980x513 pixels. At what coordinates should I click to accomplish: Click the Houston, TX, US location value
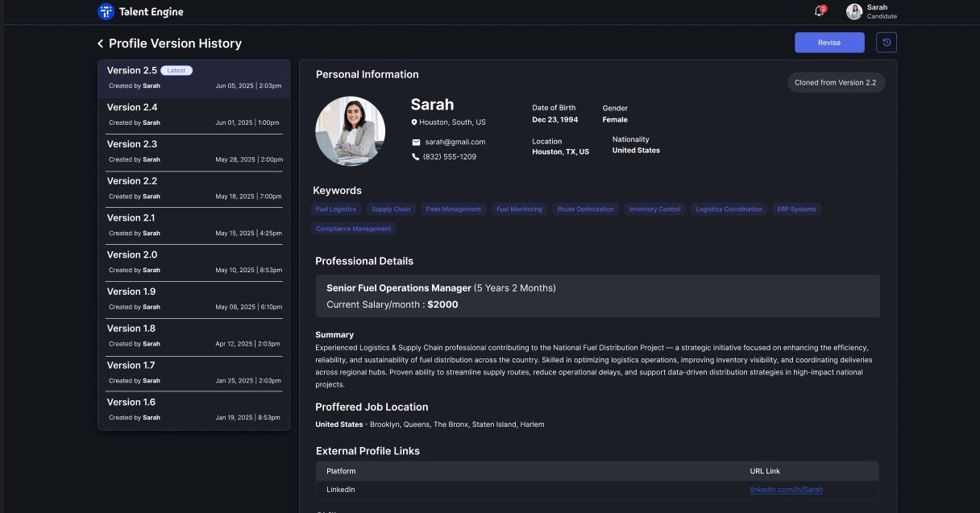click(x=561, y=151)
